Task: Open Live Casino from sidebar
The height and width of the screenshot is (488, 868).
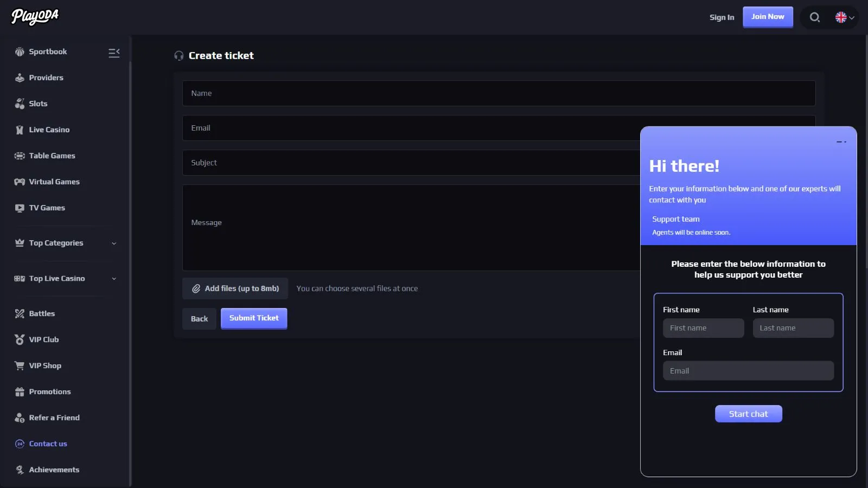Action: tap(49, 130)
